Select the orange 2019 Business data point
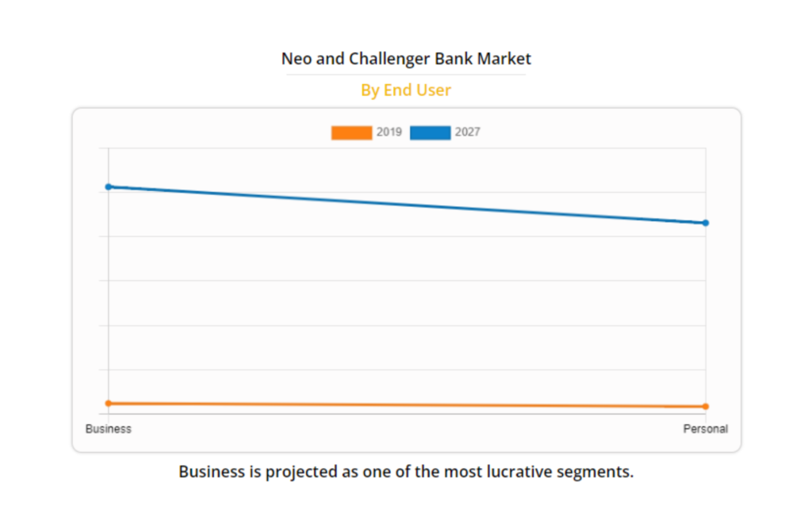The image size is (812, 532). [109, 404]
